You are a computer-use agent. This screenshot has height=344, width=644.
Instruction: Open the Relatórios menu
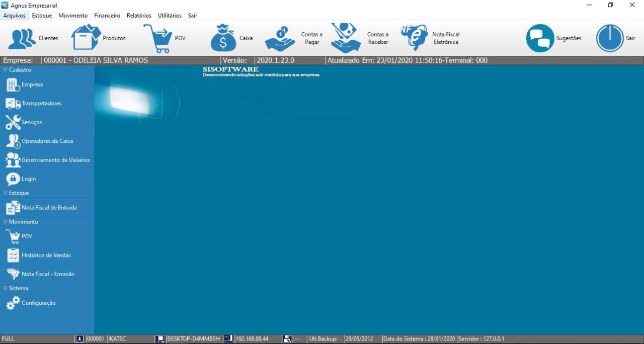pos(139,16)
